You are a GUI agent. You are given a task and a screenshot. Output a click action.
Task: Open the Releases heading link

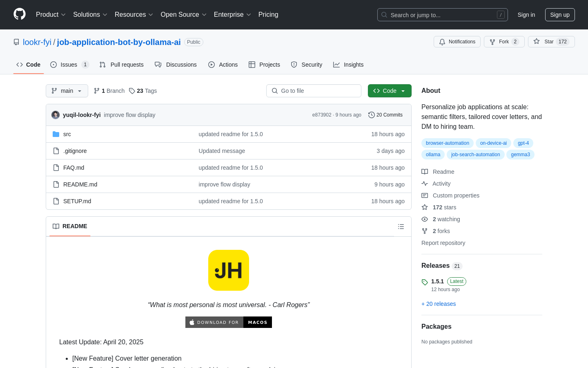click(442, 266)
